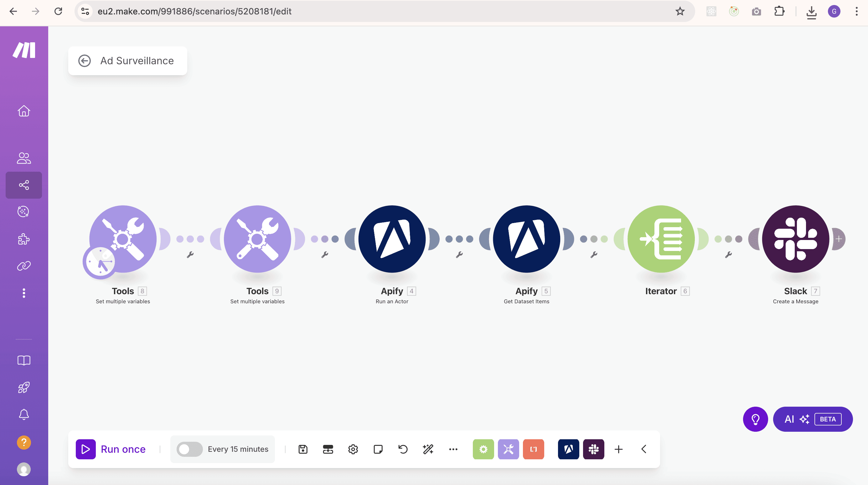Image resolution: width=868 pixels, height=485 pixels.
Task: Click the auto-align magic wand icon
Action: coord(428,449)
